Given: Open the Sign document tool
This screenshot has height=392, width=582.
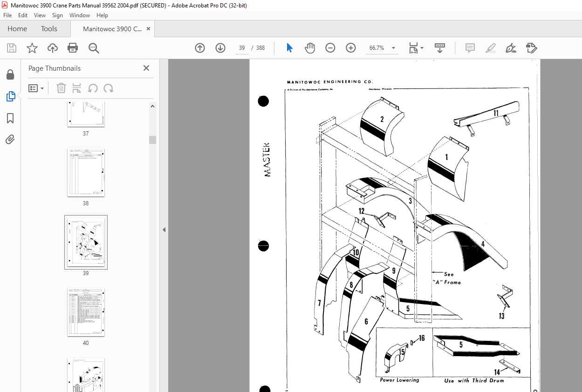Looking at the screenshot, I should tap(511, 48).
